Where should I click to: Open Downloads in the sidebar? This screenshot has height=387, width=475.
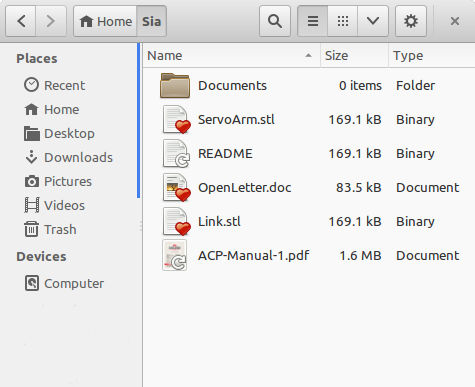[x=69, y=157]
